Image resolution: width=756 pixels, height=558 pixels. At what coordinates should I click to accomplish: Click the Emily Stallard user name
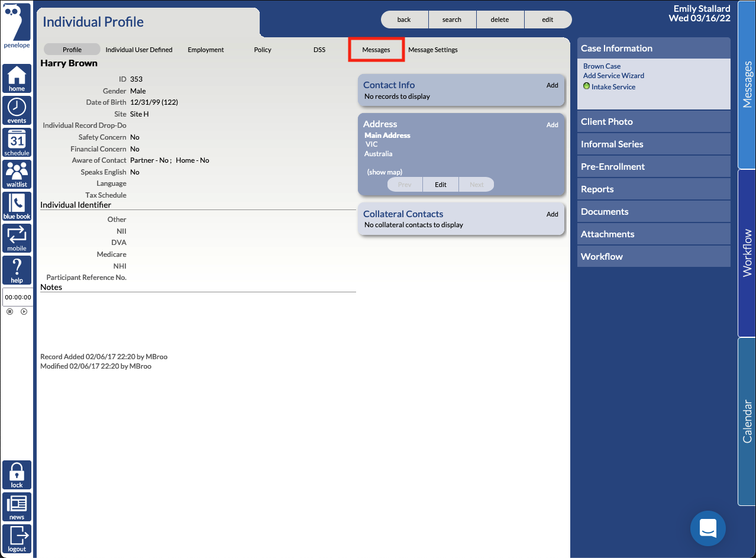point(702,8)
